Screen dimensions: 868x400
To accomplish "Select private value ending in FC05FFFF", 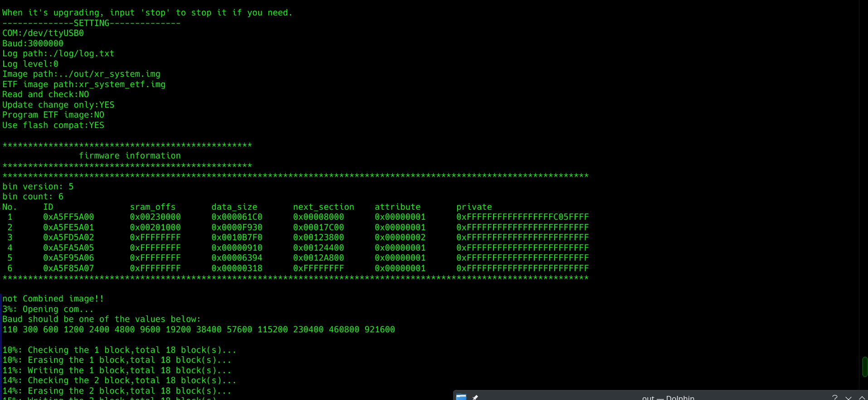I will pos(522,217).
